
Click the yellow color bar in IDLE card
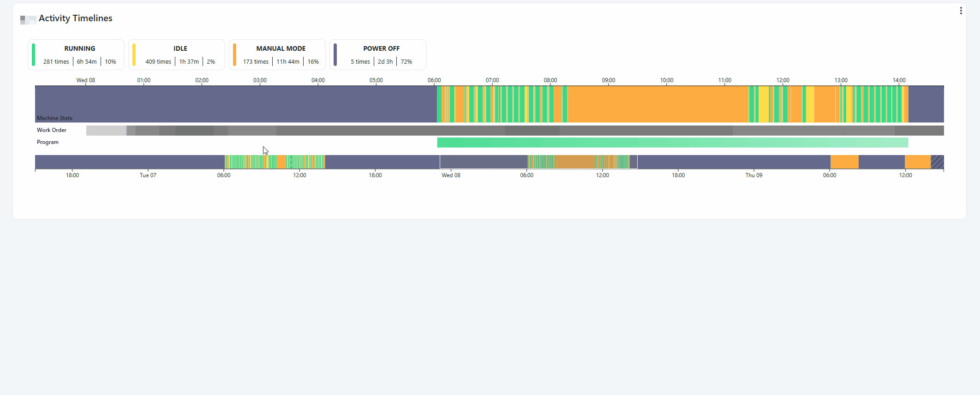coord(134,54)
